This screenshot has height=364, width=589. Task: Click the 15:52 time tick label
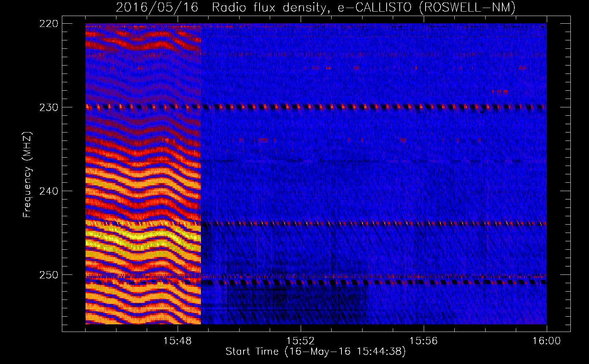[300, 341]
